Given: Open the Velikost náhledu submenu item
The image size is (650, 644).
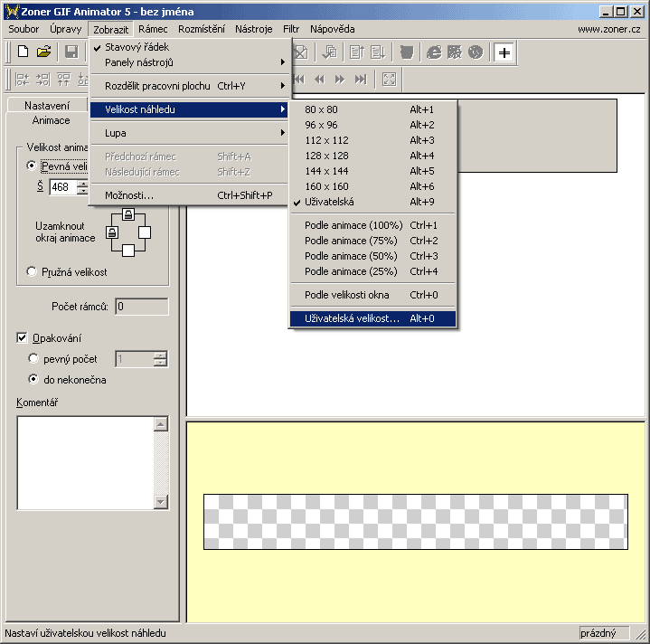Looking at the screenshot, I should (x=189, y=109).
